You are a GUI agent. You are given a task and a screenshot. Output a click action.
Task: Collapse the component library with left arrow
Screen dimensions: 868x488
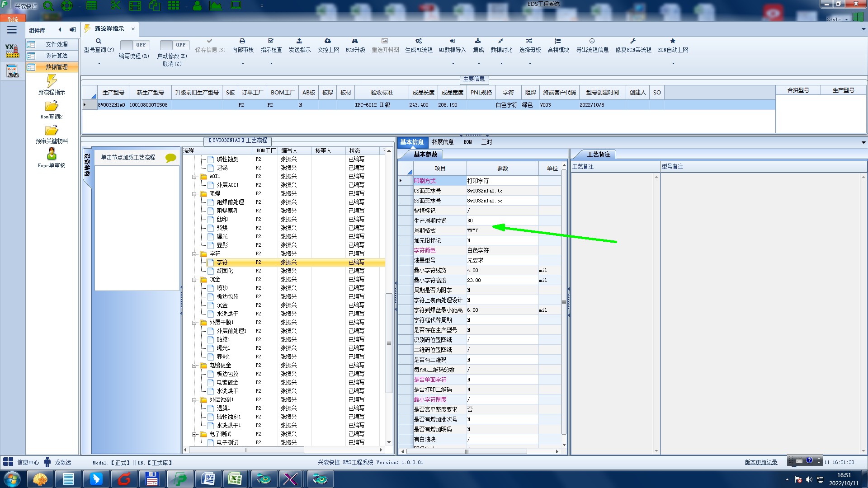tap(60, 30)
